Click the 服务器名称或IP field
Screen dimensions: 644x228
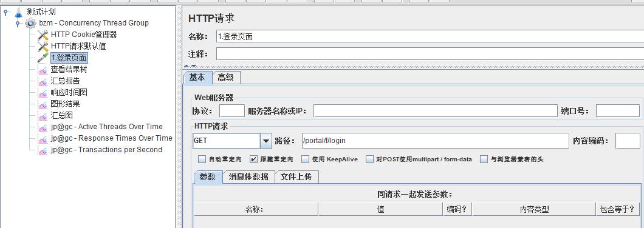point(436,111)
